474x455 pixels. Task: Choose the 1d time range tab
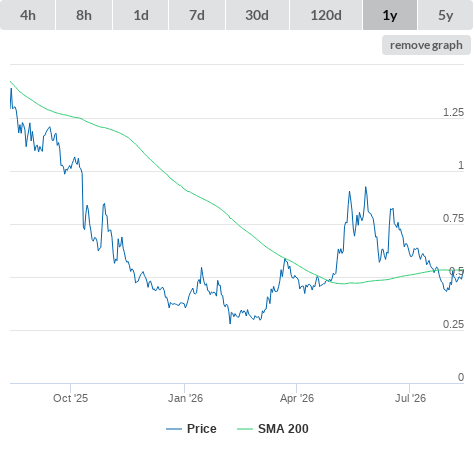(141, 15)
